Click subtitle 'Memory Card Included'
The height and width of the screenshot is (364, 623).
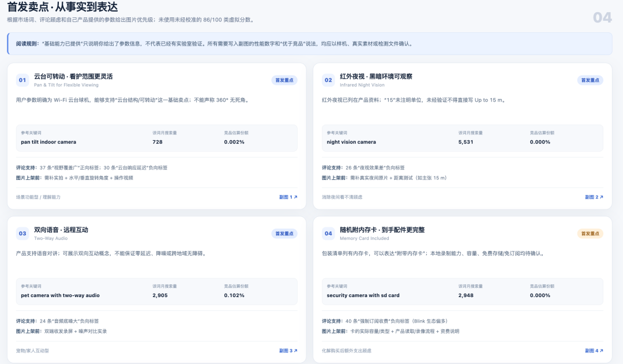tap(365, 238)
